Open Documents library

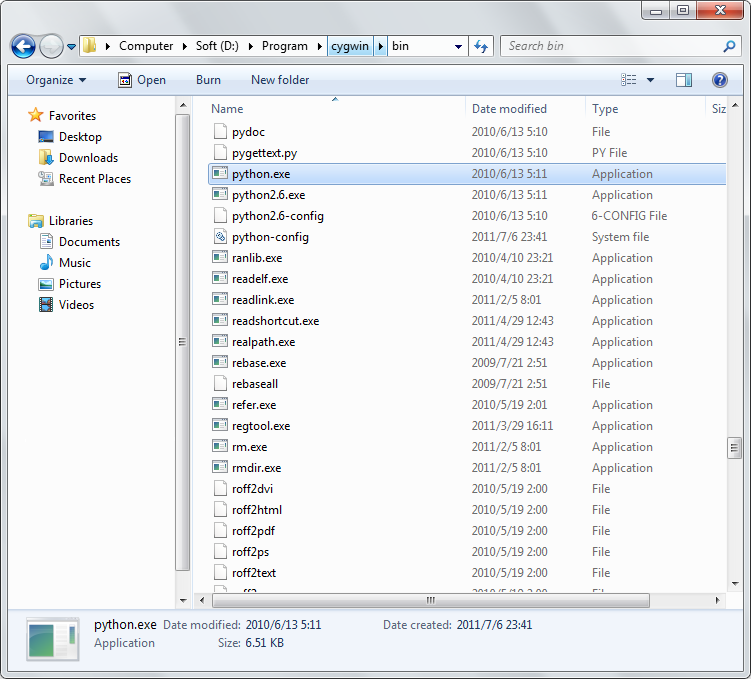(x=89, y=242)
